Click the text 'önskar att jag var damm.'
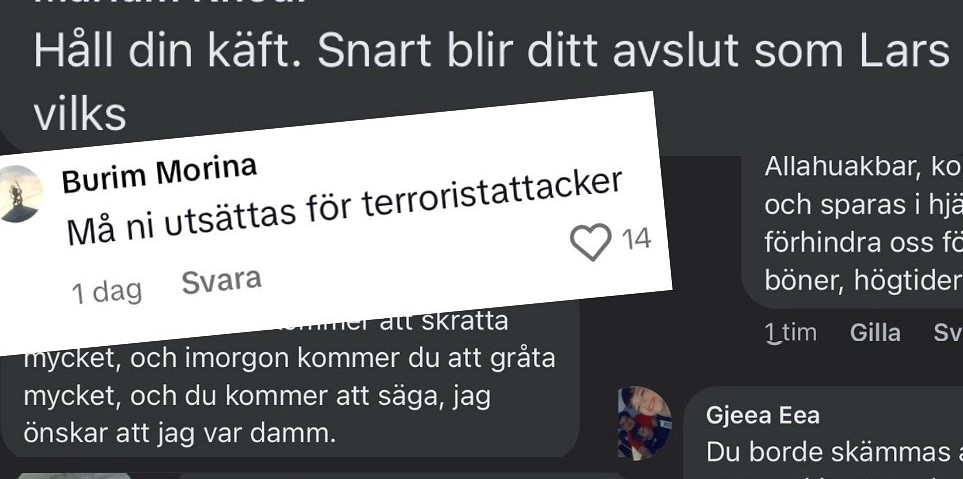This screenshot has height=479, width=963. 180,434
